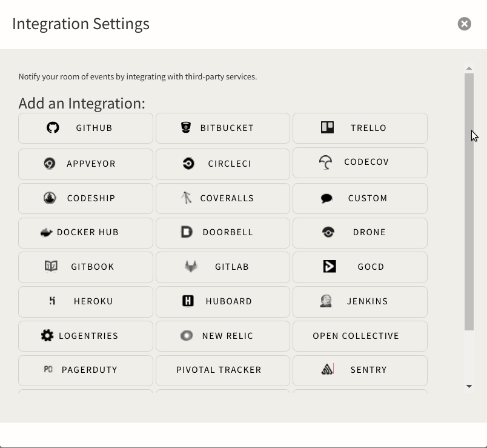Viewport: 487px width, 448px height.
Task: Select the GITHUB label text
Action: pyautogui.click(x=94, y=128)
